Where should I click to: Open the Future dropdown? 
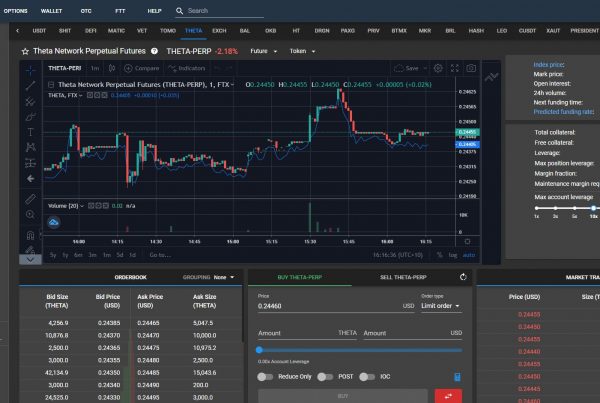pos(263,51)
